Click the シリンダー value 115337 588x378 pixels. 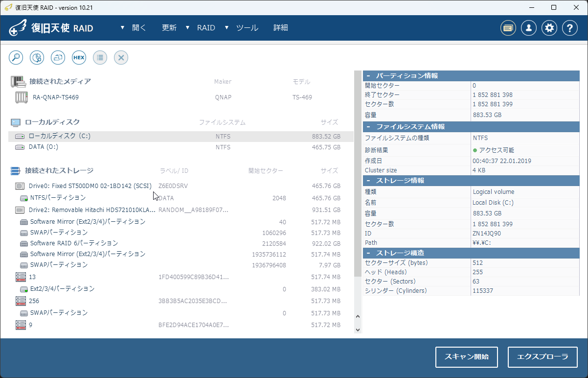tap(483, 291)
